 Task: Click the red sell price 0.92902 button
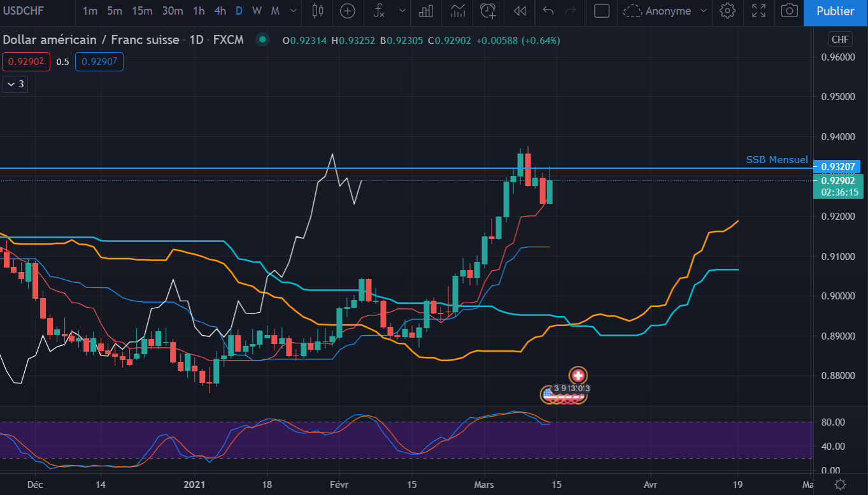[25, 62]
